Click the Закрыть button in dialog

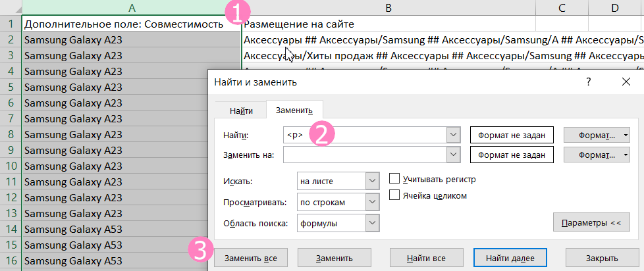pyautogui.click(x=602, y=259)
